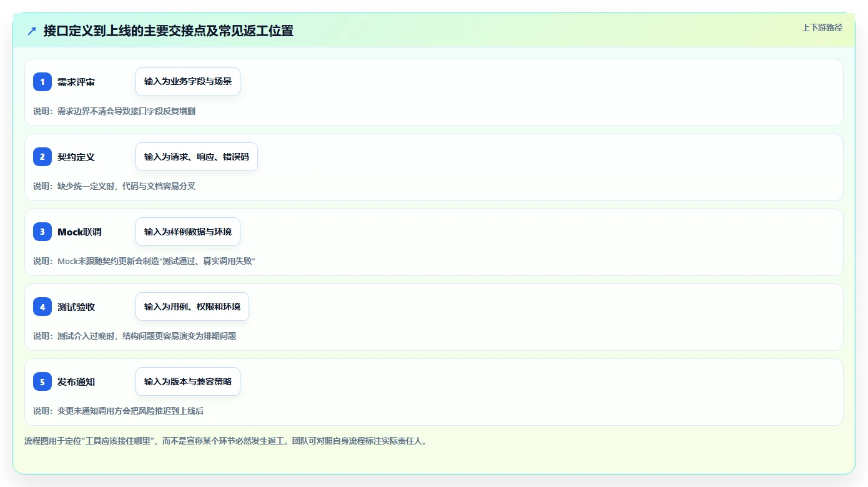The width and height of the screenshot is (868, 487).
Task: Select the Mock联调 step name
Action: 79,232
